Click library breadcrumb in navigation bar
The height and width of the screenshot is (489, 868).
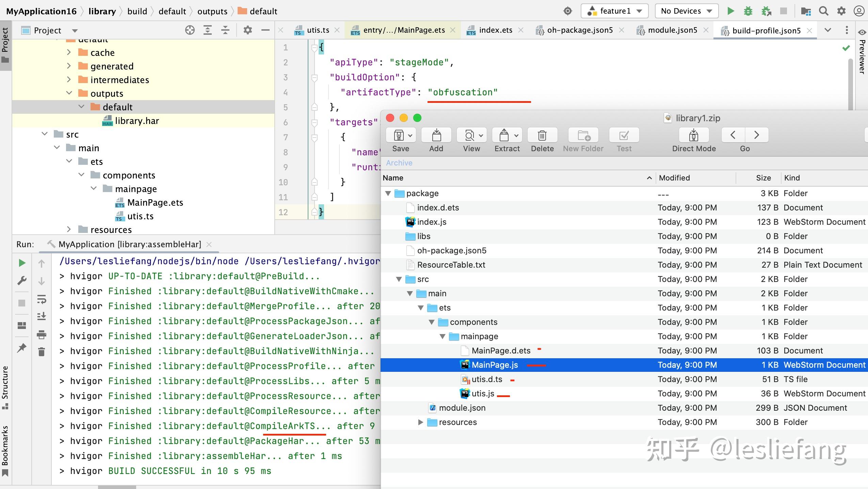[102, 11]
